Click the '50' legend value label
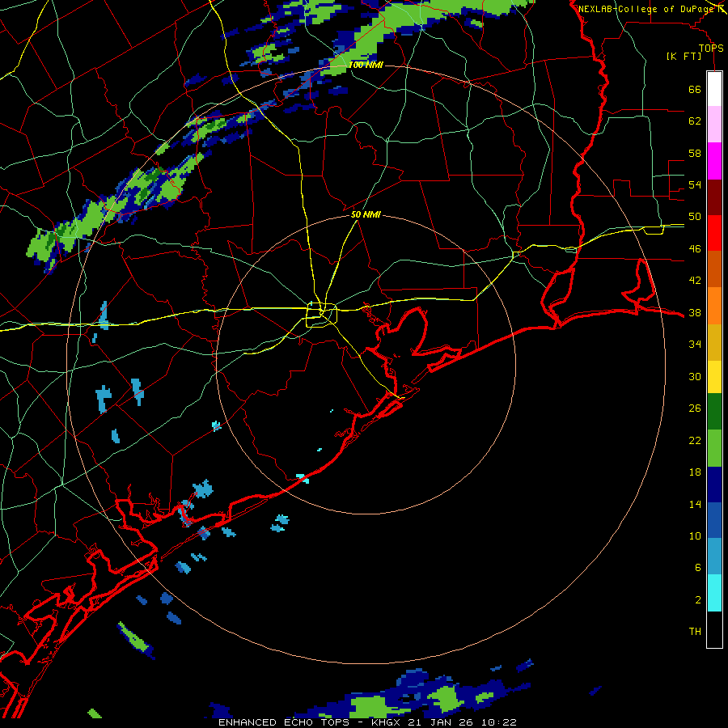 (695, 217)
